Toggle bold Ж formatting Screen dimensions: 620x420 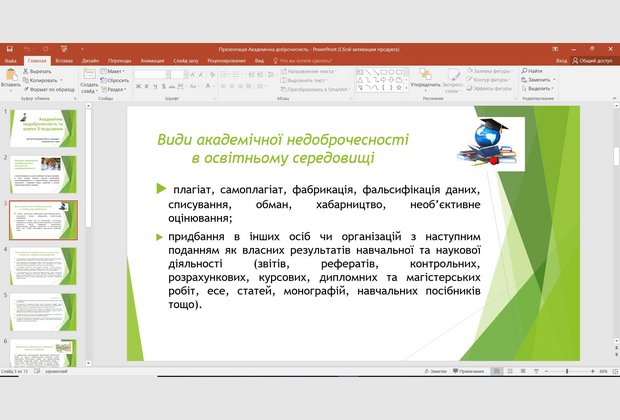tap(138, 86)
